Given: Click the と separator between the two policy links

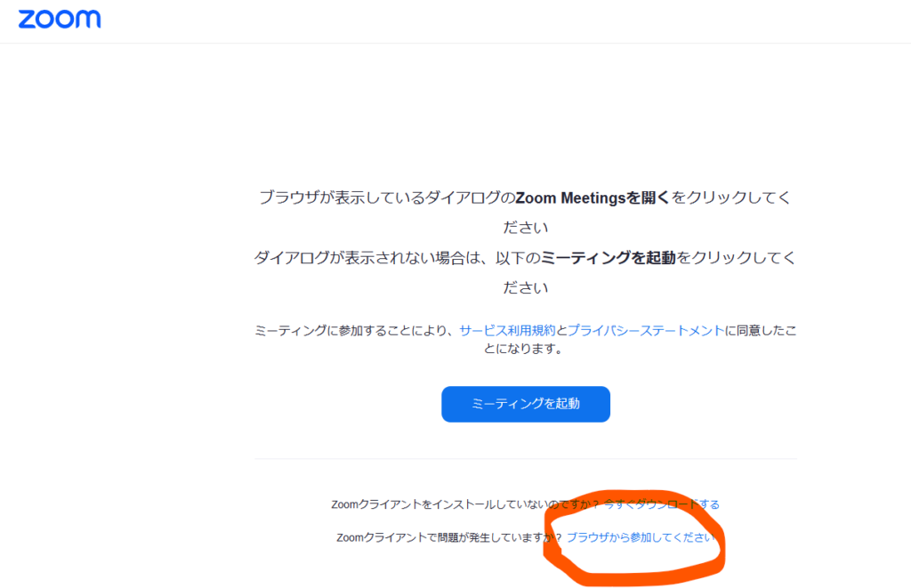Looking at the screenshot, I should click(561, 330).
